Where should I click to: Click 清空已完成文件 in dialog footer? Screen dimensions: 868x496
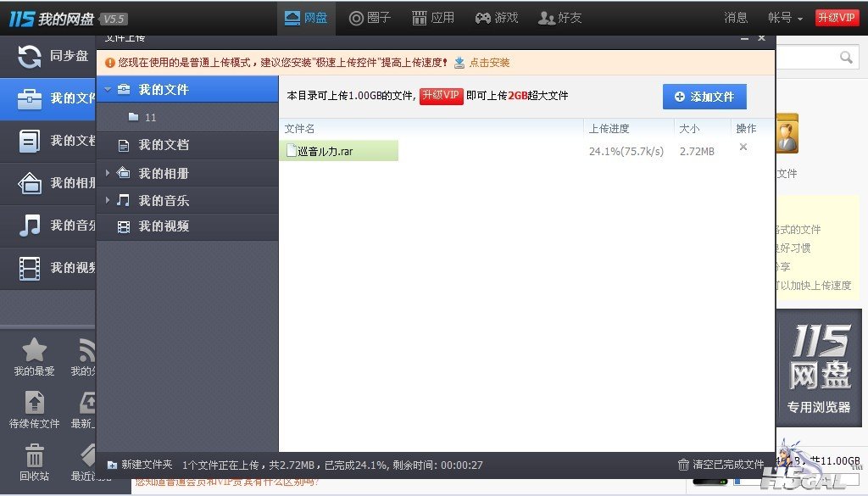721,465
